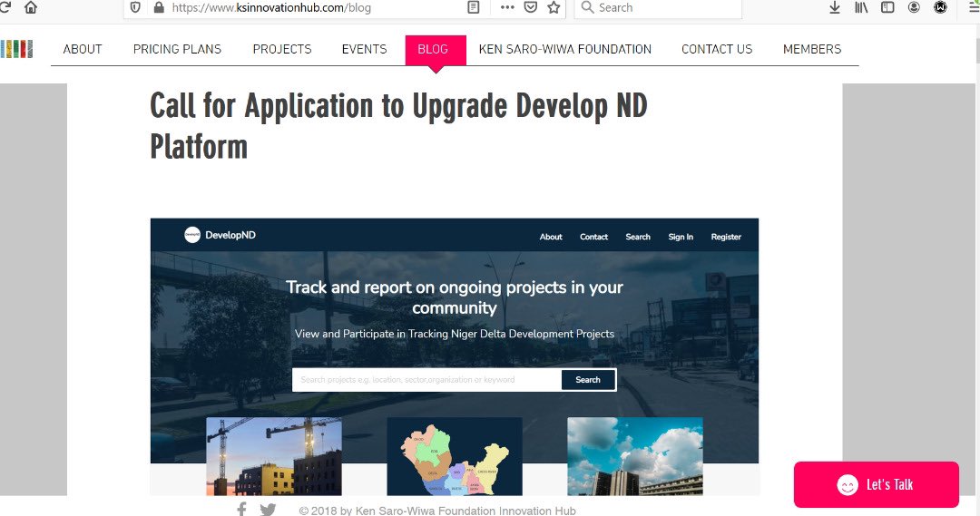Open the MEMBERS page
Viewport: 980px width, 516px height.
tap(812, 49)
